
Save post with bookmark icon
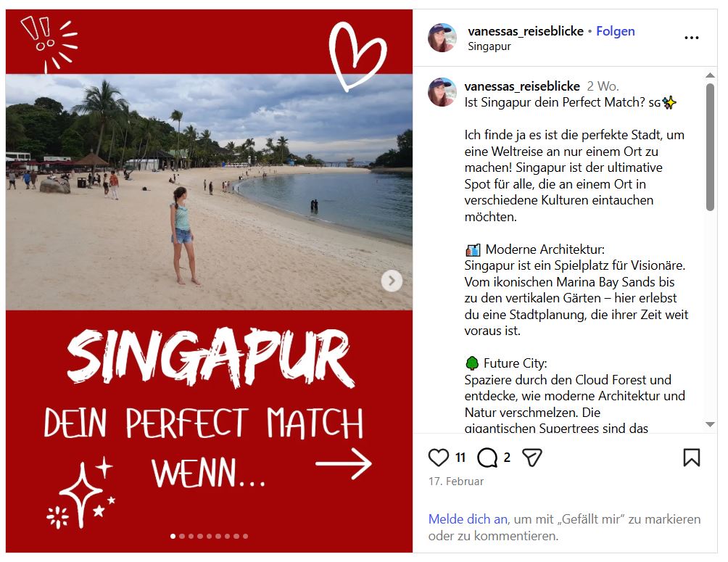point(691,458)
